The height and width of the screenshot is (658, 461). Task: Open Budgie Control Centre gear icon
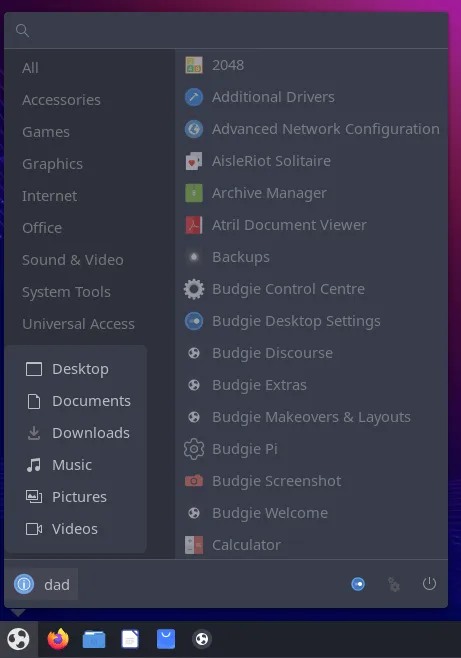click(194, 289)
